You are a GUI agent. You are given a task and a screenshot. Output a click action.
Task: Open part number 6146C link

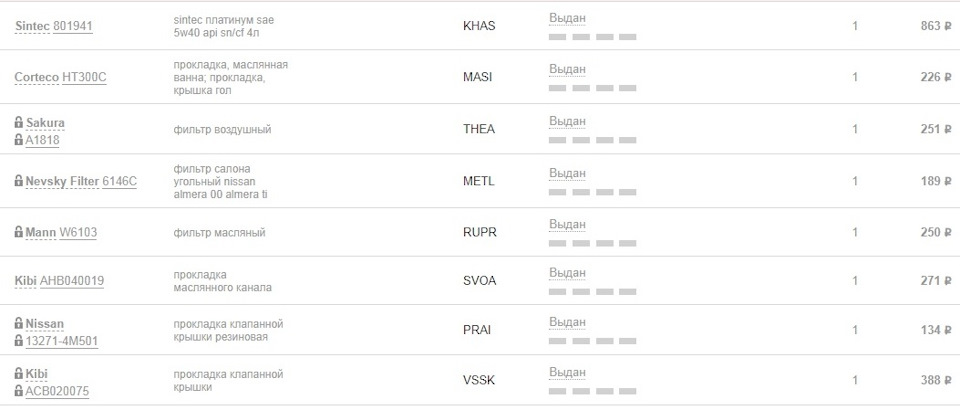119,181
